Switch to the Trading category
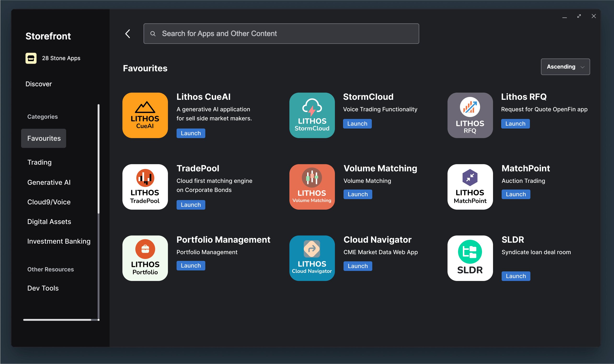The width and height of the screenshot is (614, 364). (39, 162)
